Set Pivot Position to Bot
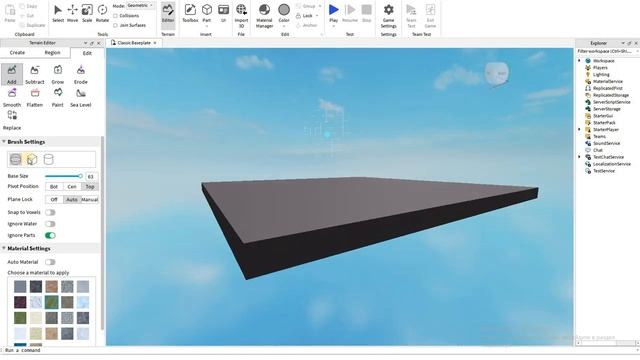Screen dimensions: 640x360 point(54,187)
